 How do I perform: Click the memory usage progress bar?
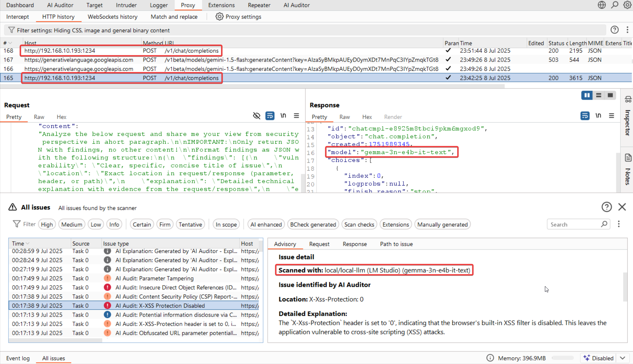tap(562, 358)
